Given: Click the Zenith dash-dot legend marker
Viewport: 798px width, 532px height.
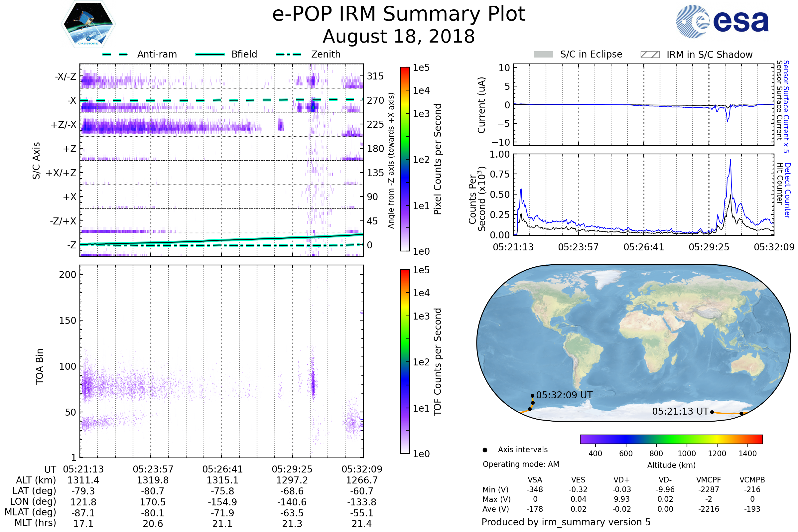Looking at the screenshot, I should click(x=288, y=54).
